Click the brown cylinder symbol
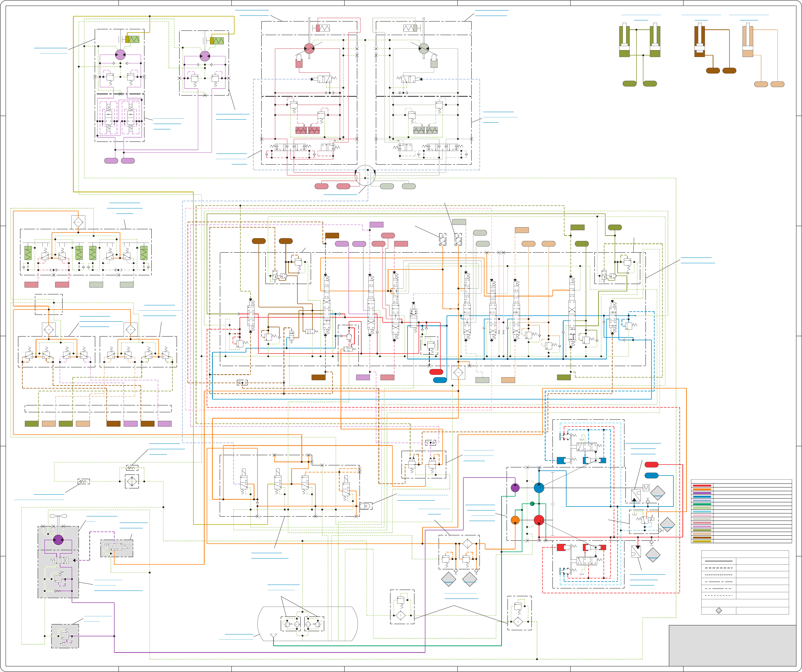The width and height of the screenshot is (802, 672). tap(700, 40)
